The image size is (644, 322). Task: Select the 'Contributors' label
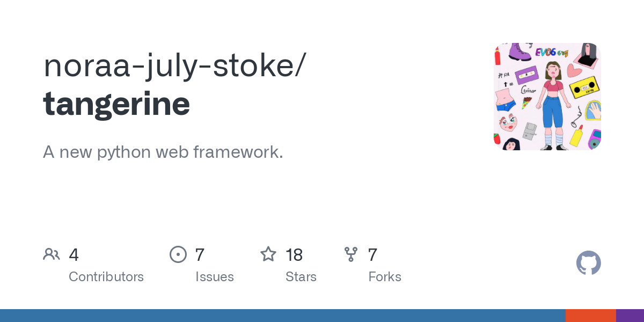[x=106, y=277]
